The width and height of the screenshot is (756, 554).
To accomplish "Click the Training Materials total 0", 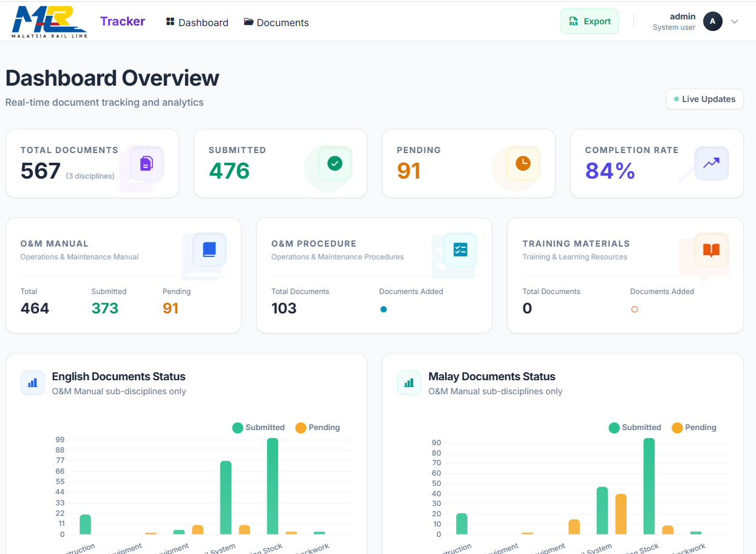I will (527, 309).
